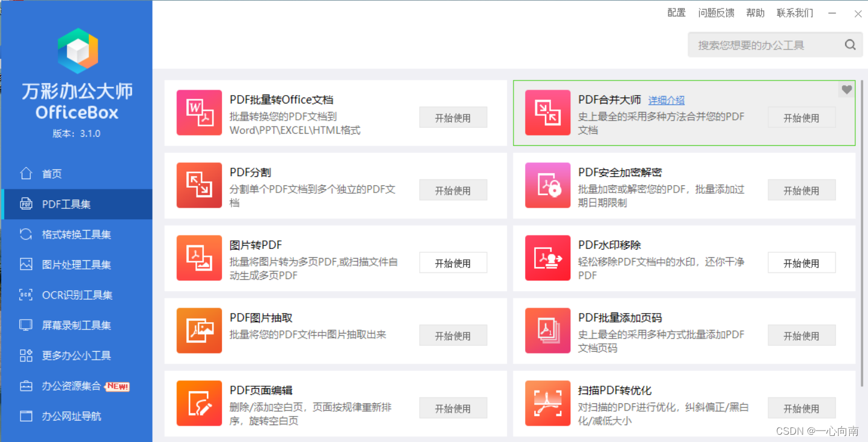
Task: Click the PDF安全加密解密 lock icon
Action: pos(547,185)
